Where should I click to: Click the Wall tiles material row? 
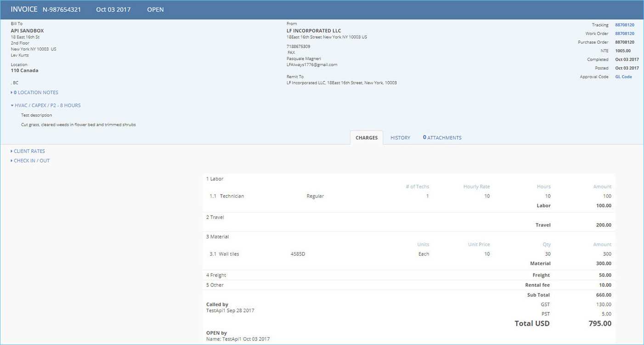409,254
